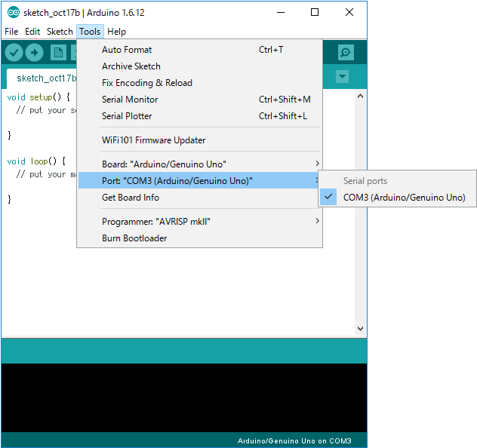Viewport: 477px width, 448px height.
Task: Open the Edit menu
Action: point(32,32)
